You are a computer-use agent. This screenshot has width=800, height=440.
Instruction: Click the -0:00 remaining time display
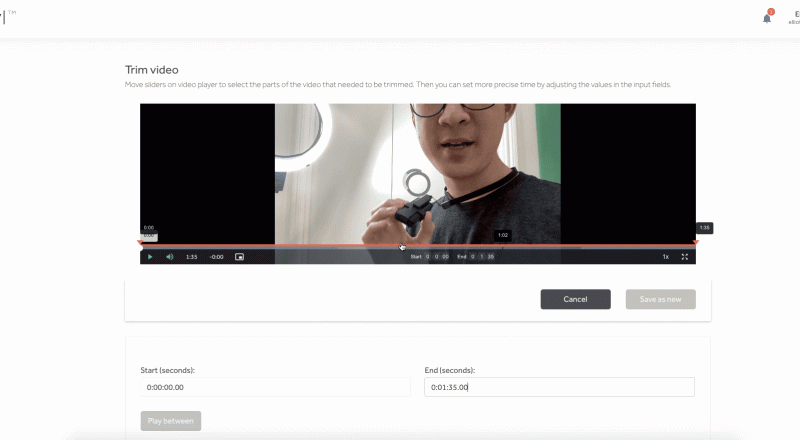pos(216,257)
